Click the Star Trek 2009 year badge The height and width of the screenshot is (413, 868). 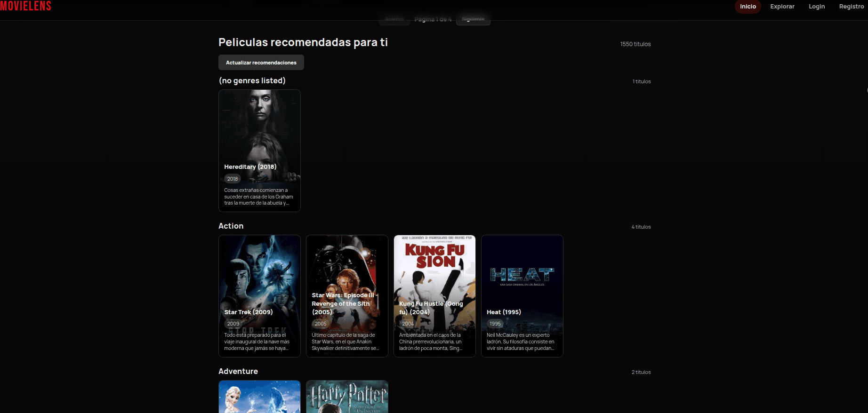coord(233,324)
